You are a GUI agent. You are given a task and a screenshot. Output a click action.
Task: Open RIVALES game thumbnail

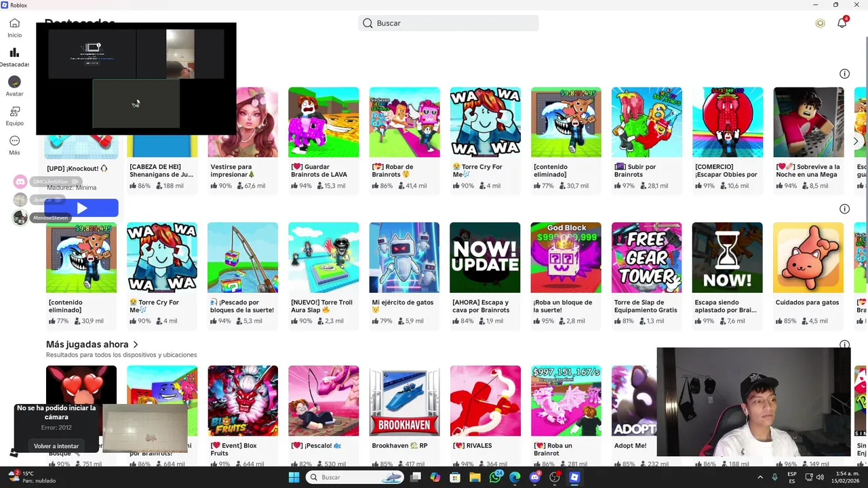coord(485,401)
